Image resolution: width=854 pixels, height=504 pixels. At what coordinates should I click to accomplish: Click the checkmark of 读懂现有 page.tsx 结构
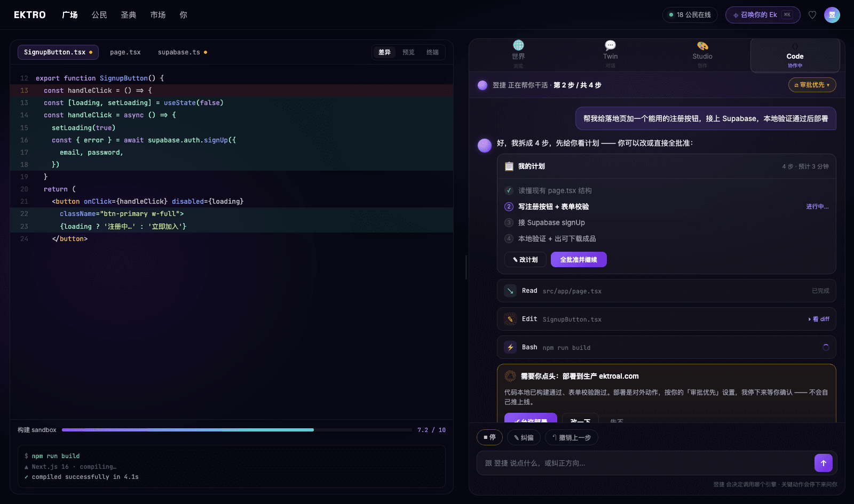(509, 190)
